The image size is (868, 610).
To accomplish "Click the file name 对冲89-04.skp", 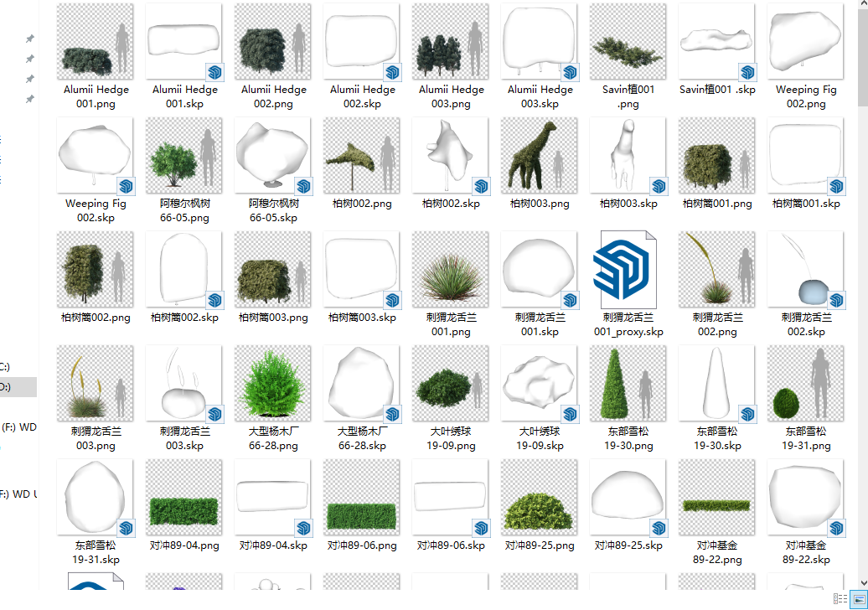I will [273, 545].
